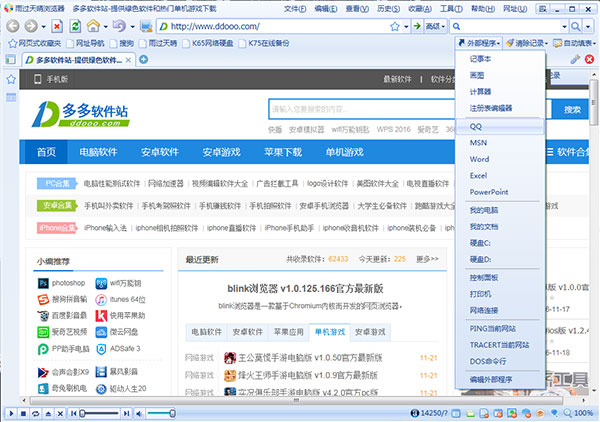
Task: Select 记事本 from external programs menu
Action: tap(500, 59)
